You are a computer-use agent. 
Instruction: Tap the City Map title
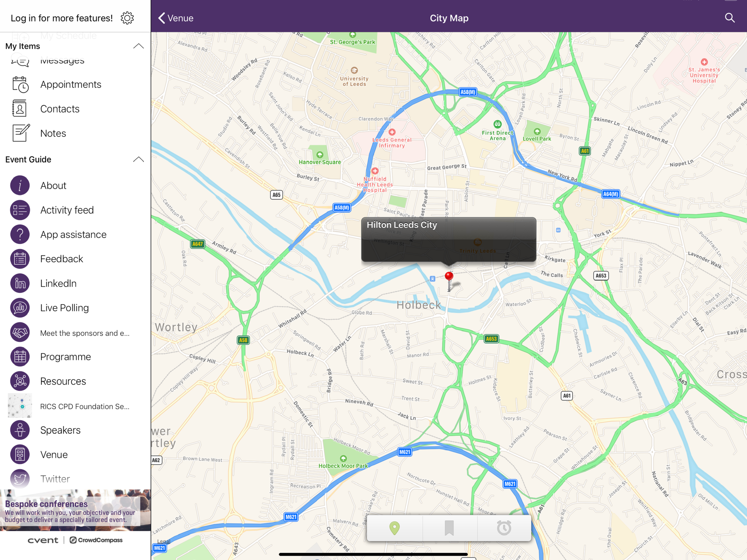pyautogui.click(x=449, y=18)
